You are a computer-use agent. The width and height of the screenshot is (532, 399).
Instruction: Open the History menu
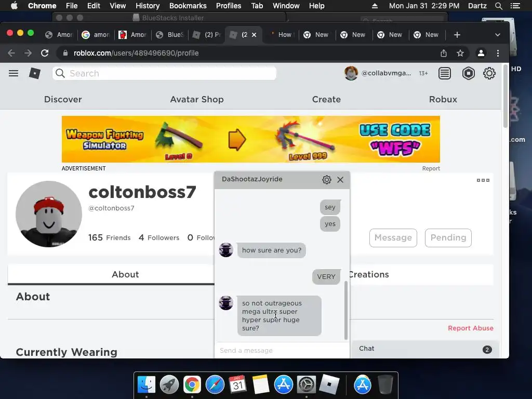(x=147, y=6)
